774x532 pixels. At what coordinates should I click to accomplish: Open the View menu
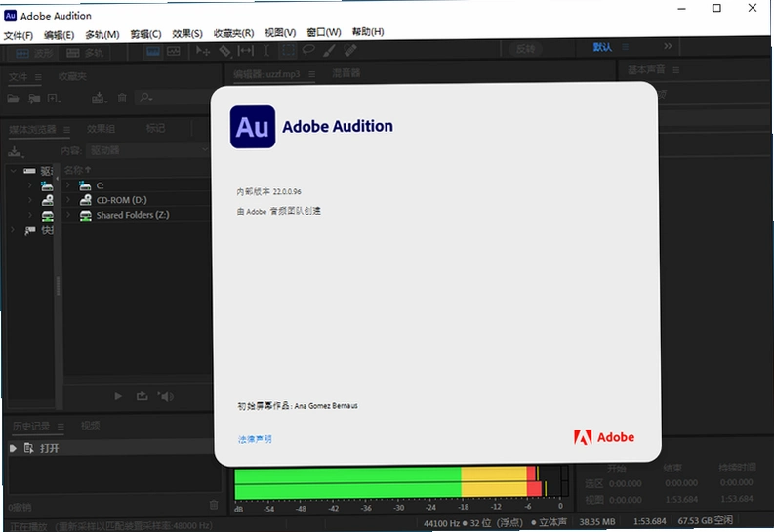tap(280, 32)
